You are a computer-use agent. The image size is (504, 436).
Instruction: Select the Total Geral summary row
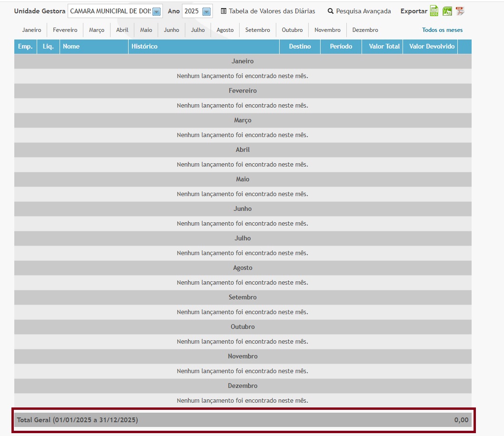coord(242,420)
